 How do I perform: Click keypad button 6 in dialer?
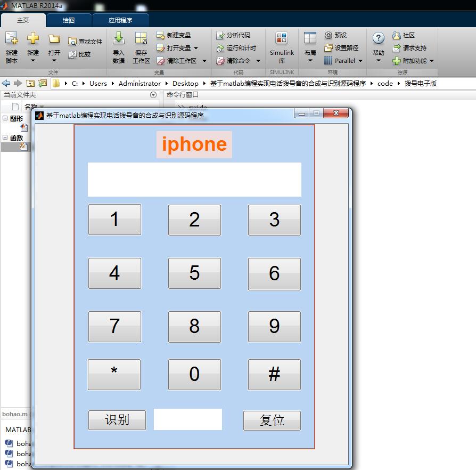click(x=274, y=274)
